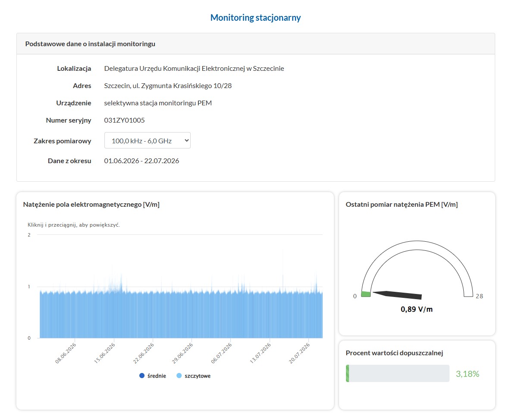Click the light blue szczytowe legend dot
This screenshot has height=420, width=506.
[x=179, y=376]
